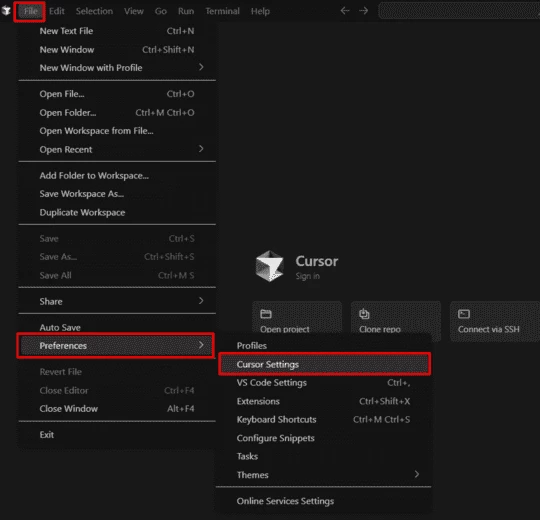Click Revert File entry

tap(117, 372)
